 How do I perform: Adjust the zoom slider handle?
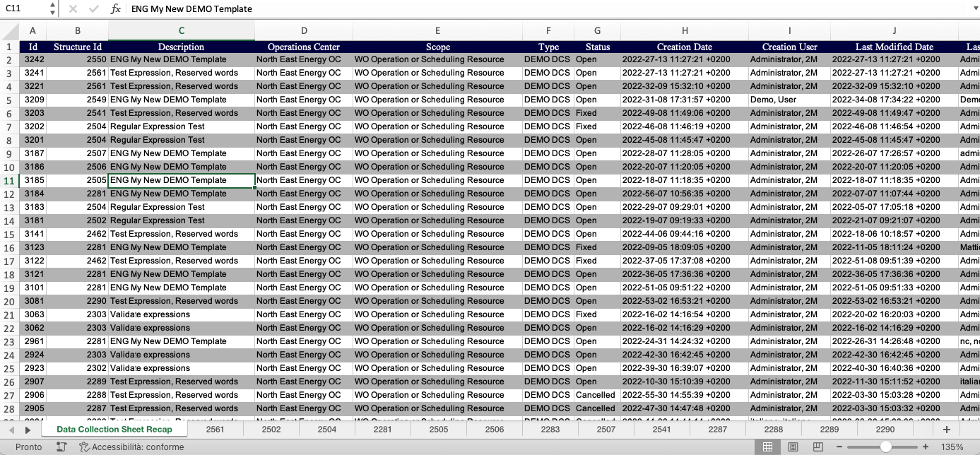click(885, 447)
